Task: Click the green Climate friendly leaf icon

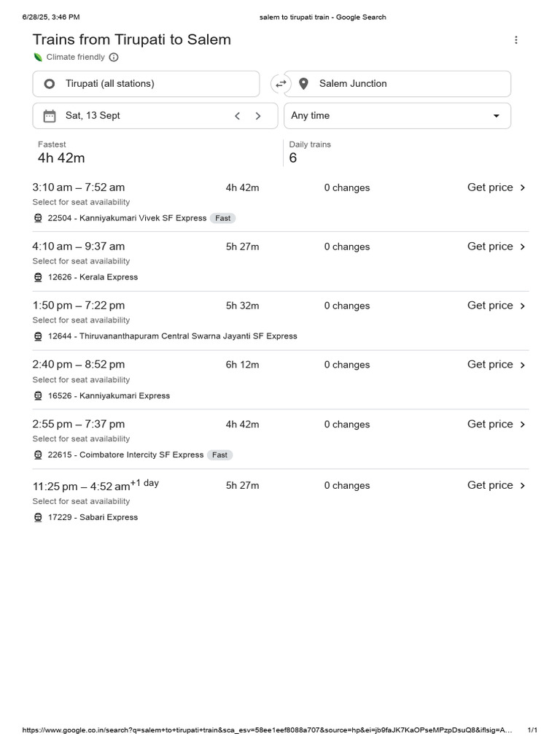Action: pyautogui.click(x=38, y=57)
